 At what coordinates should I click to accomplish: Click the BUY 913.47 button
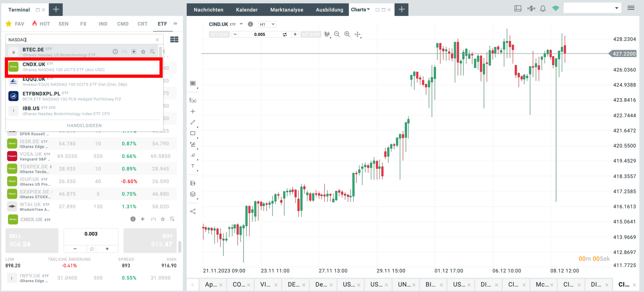pos(150,240)
